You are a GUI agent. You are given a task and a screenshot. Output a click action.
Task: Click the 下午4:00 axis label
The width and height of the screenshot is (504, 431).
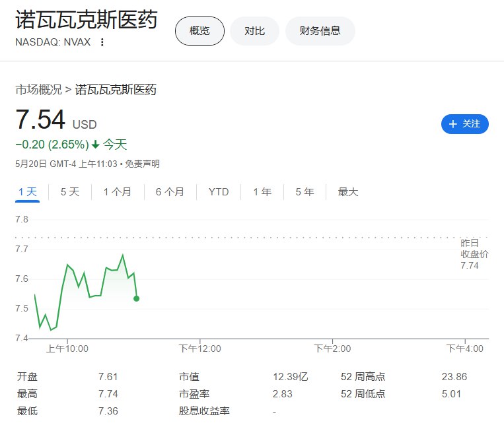[465, 348]
